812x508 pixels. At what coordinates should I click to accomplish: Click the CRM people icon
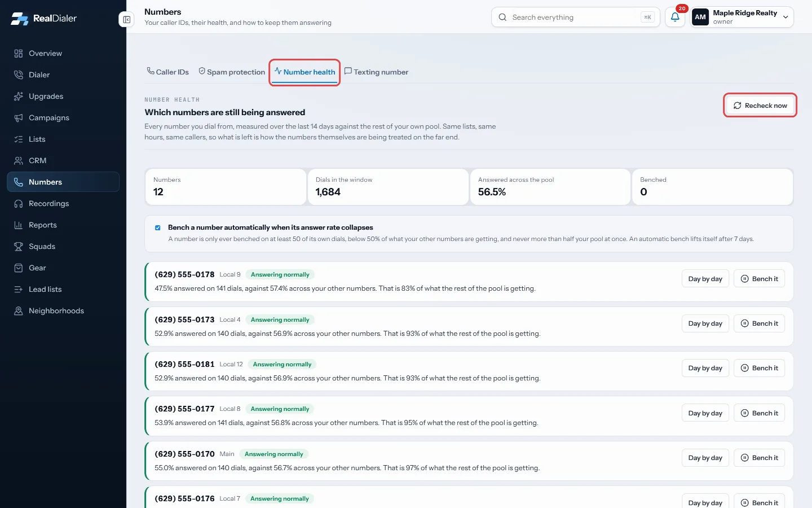point(19,161)
